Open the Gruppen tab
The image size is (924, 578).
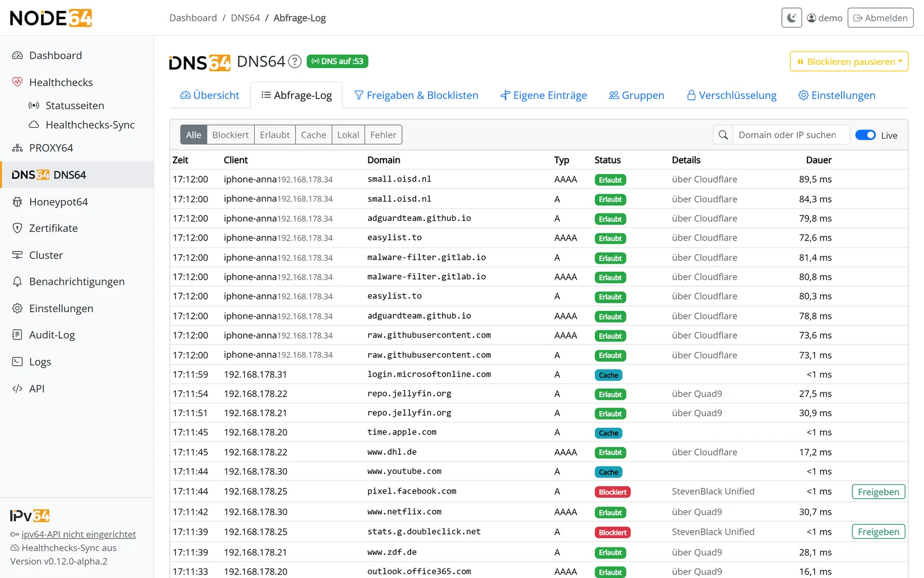pyautogui.click(x=636, y=95)
